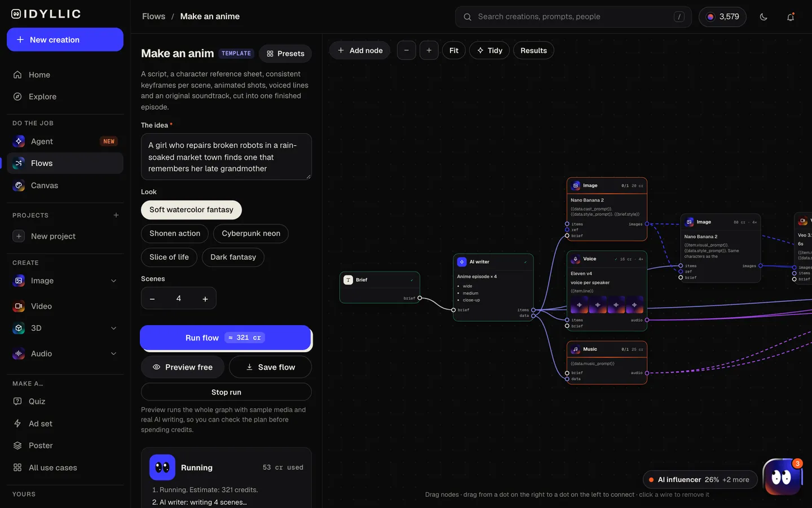Expand the Audio create menu
The image size is (812, 508).
(x=113, y=354)
